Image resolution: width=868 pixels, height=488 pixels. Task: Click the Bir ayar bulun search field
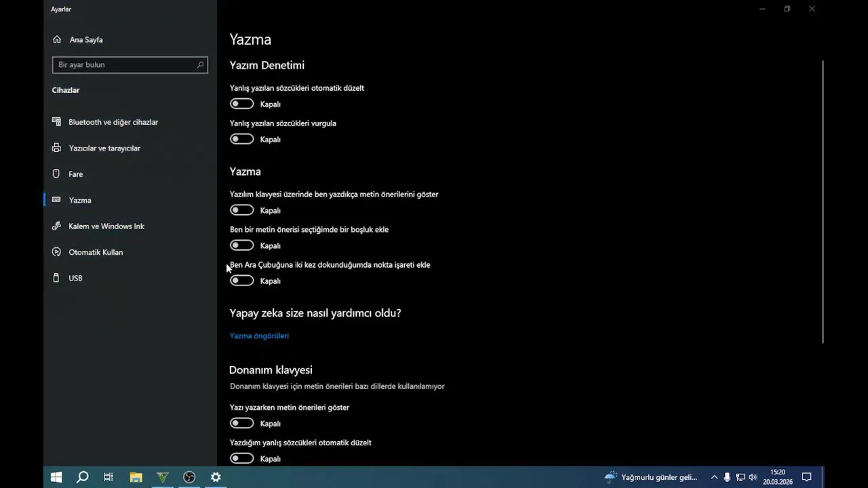point(130,65)
